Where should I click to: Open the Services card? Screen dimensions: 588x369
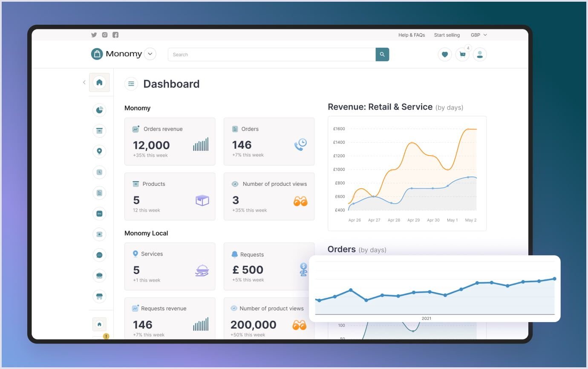tap(170, 266)
